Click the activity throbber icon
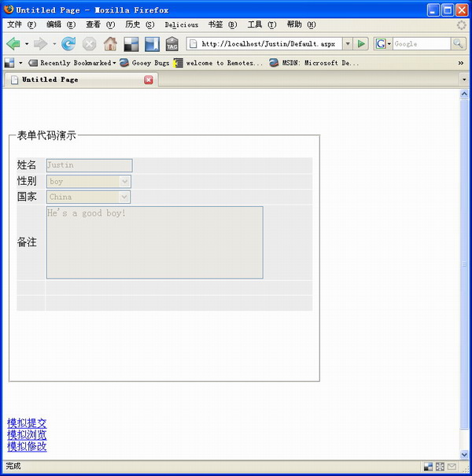Screen dimensions: 472x476 point(461,25)
